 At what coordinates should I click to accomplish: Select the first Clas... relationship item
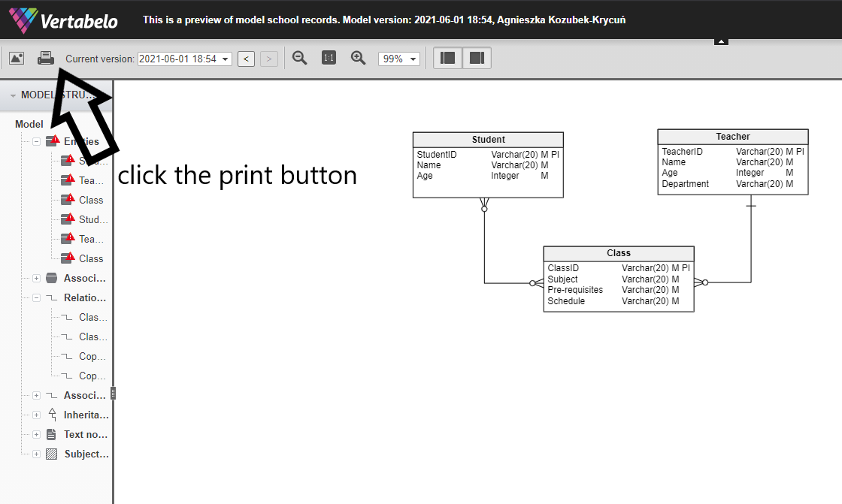tap(93, 317)
